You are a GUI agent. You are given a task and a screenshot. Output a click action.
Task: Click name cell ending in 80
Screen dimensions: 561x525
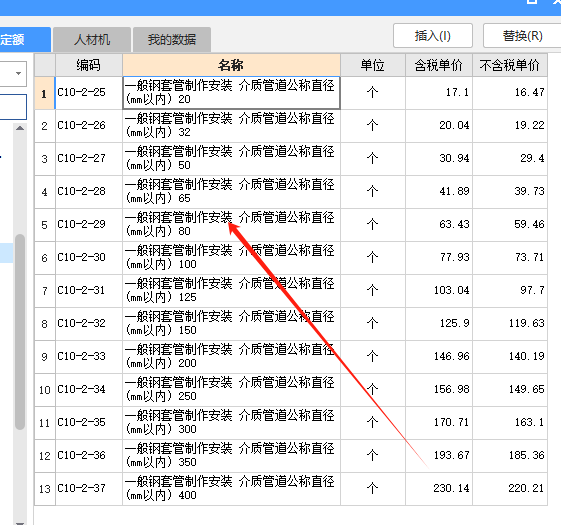[231, 225]
